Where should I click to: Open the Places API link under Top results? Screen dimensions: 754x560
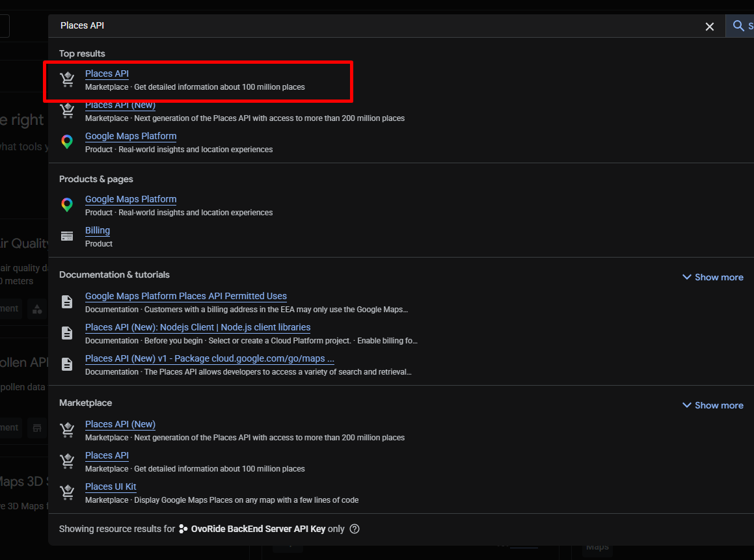tap(107, 73)
